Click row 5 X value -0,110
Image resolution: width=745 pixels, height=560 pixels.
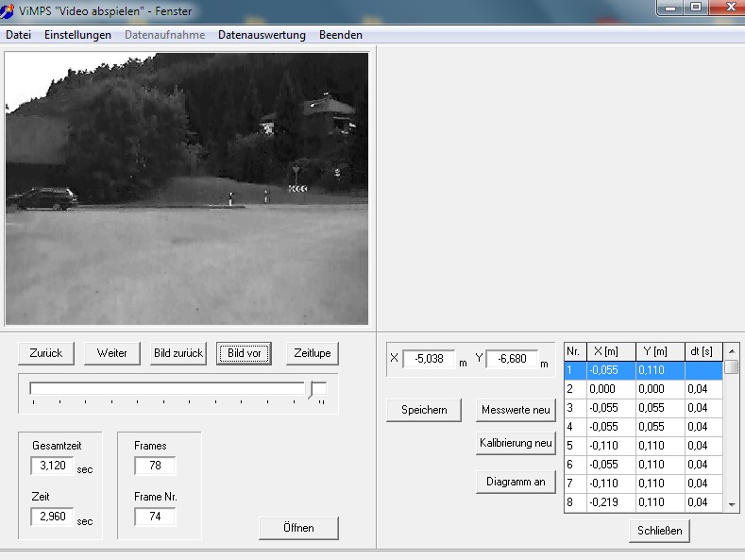click(612, 446)
